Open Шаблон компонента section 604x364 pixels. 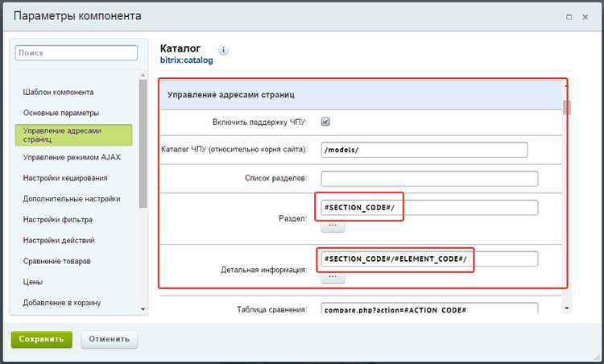point(58,92)
